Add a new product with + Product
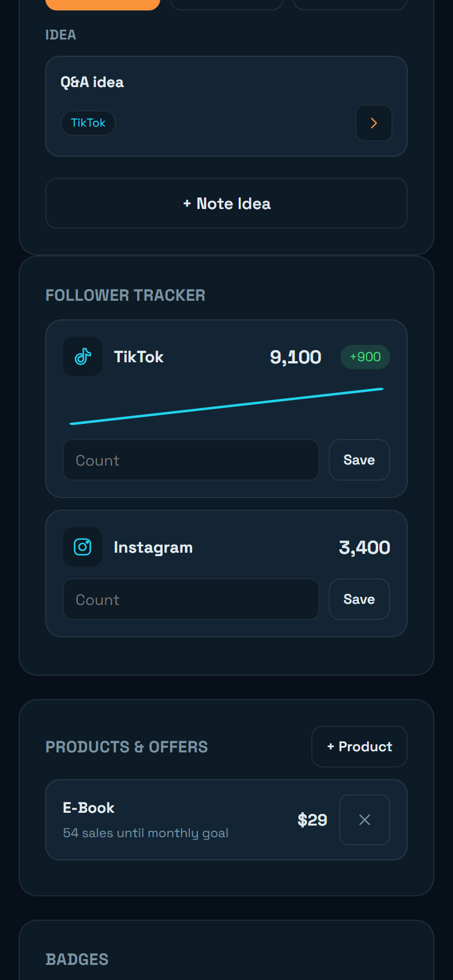453x980 pixels. pyautogui.click(x=359, y=747)
